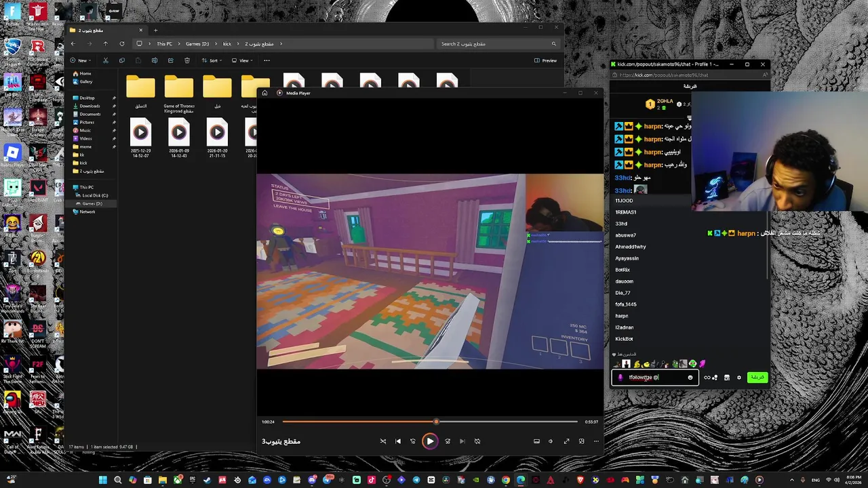868x488 pixels.
Task: Click This PC in the address breadcrumb
Action: click(x=164, y=44)
